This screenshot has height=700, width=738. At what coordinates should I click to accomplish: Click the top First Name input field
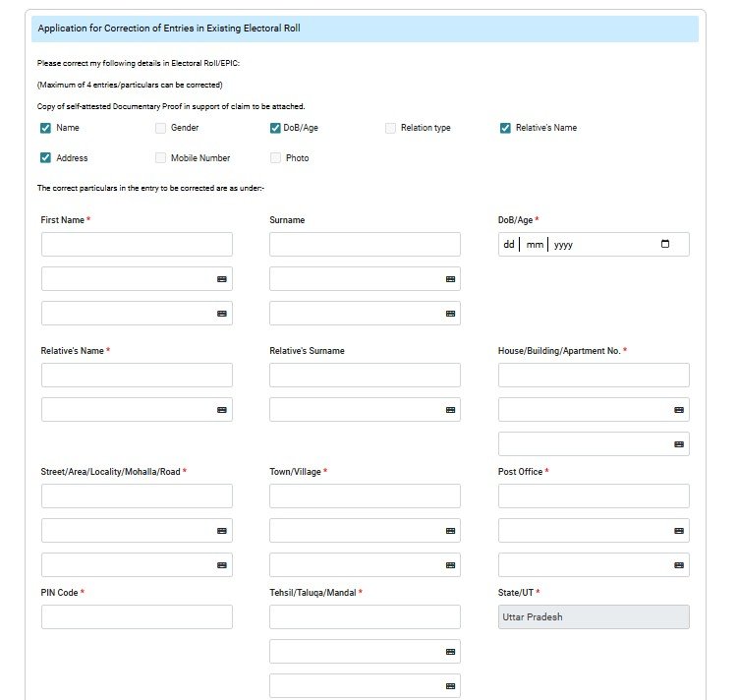(137, 245)
